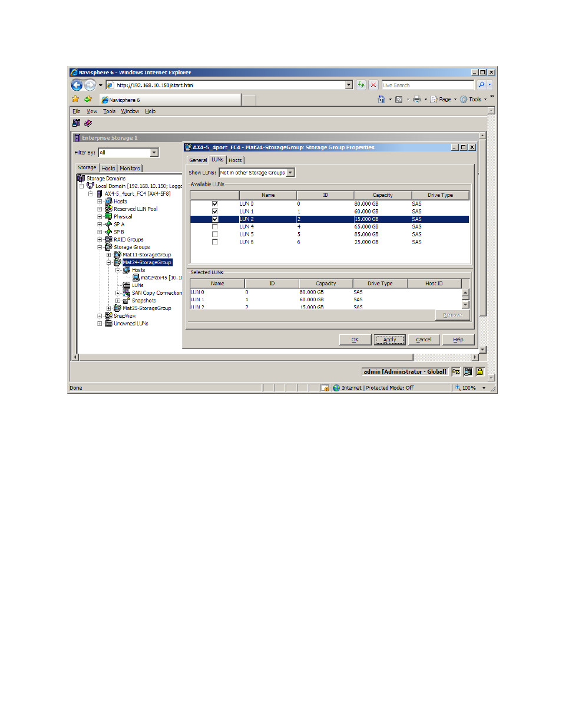Click the SP A icon

tap(108, 224)
